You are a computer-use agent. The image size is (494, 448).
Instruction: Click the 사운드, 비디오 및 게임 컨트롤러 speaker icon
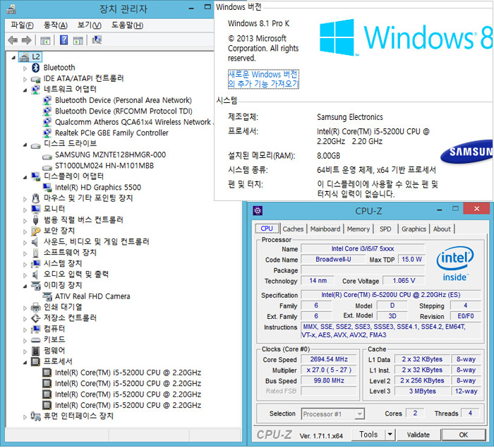(x=35, y=242)
